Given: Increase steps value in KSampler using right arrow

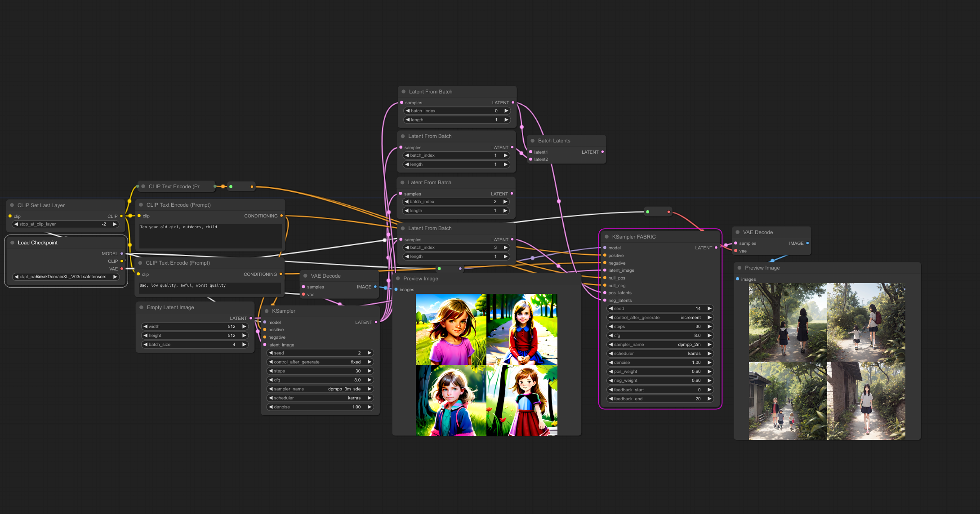Looking at the screenshot, I should [x=369, y=371].
